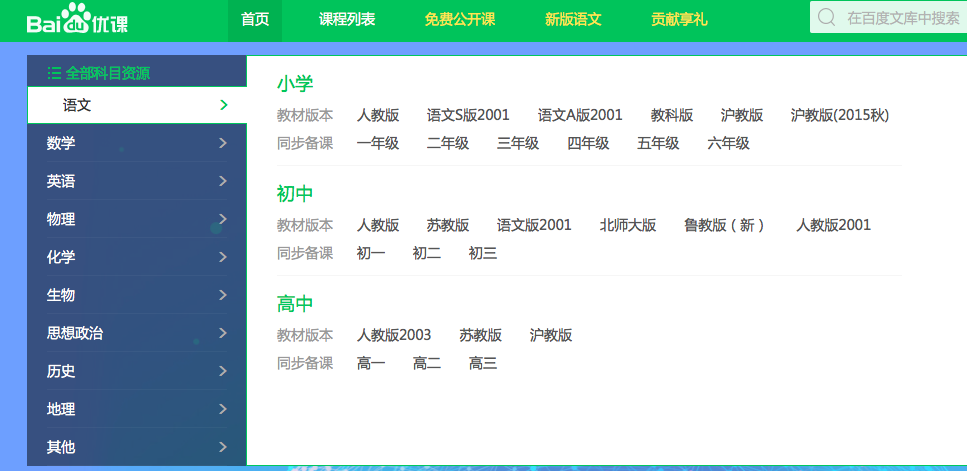Screen dimensions: 967x471
Task: Click the 全部科目资源 list icon
Action: (x=54, y=73)
